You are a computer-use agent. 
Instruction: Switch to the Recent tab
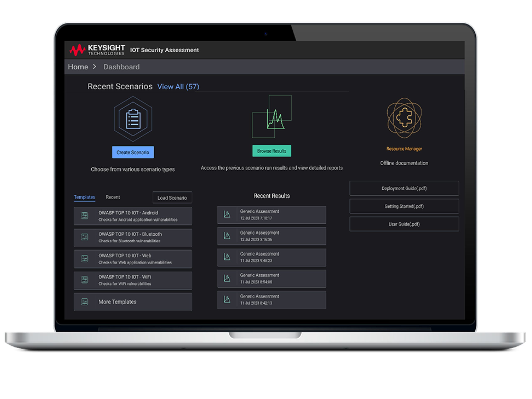(113, 197)
